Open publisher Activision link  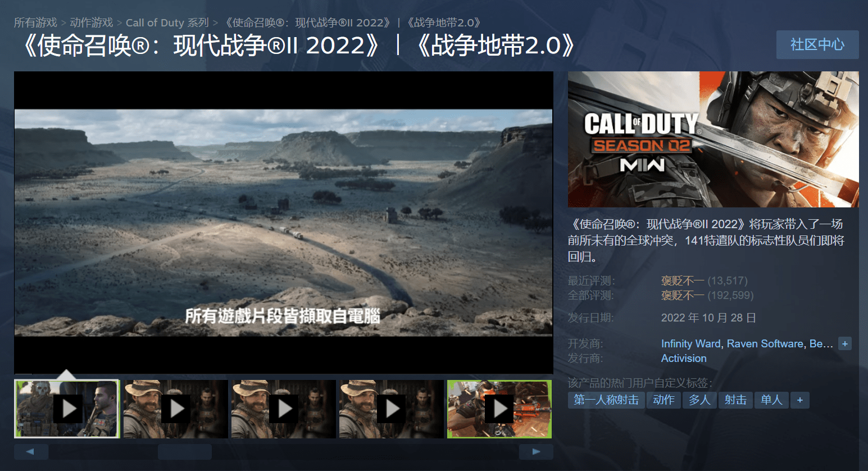[x=684, y=358]
